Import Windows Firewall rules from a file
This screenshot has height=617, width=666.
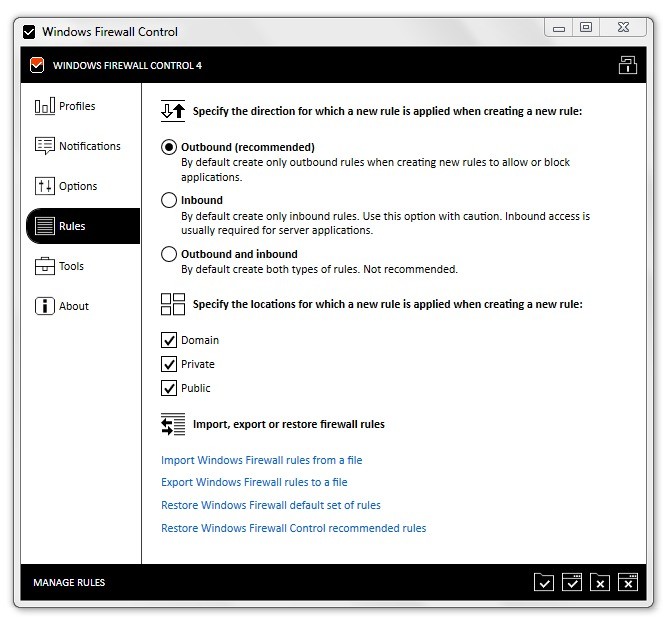click(262, 460)
